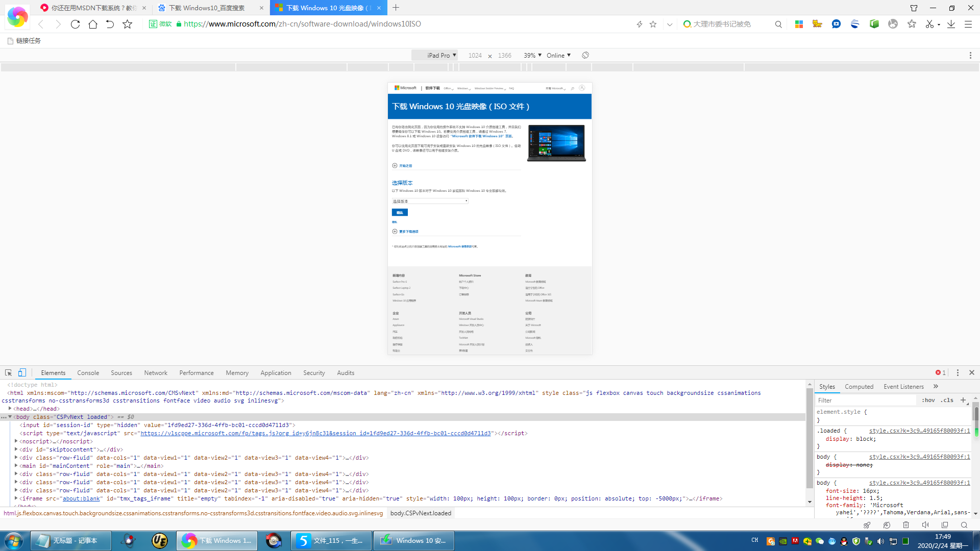The image size is (980, 551).
Task: Click the undo close-tab arrow icon
Action: [110, 24]
